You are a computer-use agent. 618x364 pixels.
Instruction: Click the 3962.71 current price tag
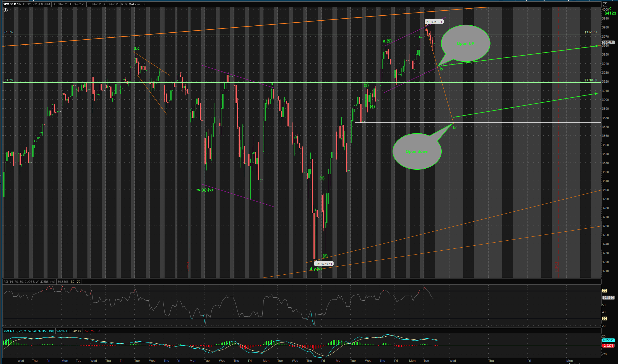pos(608,42)
